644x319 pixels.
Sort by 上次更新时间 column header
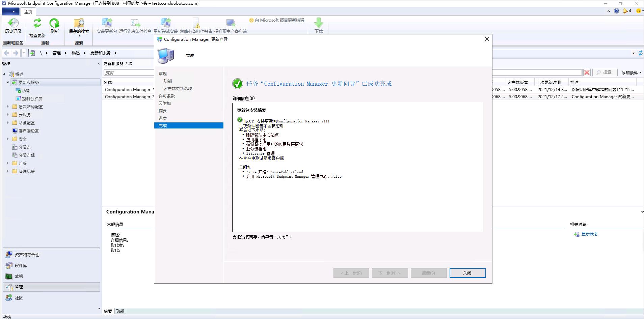tap(551, 82)
